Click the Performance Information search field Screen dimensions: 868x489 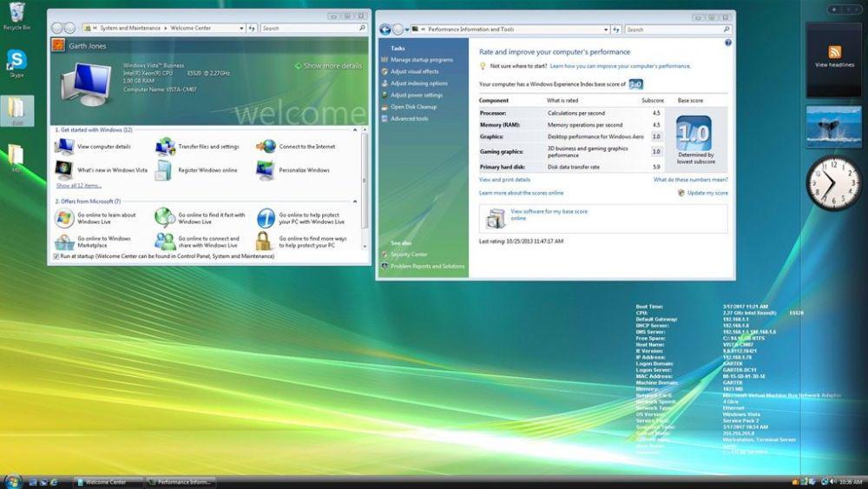coord(678,30)
